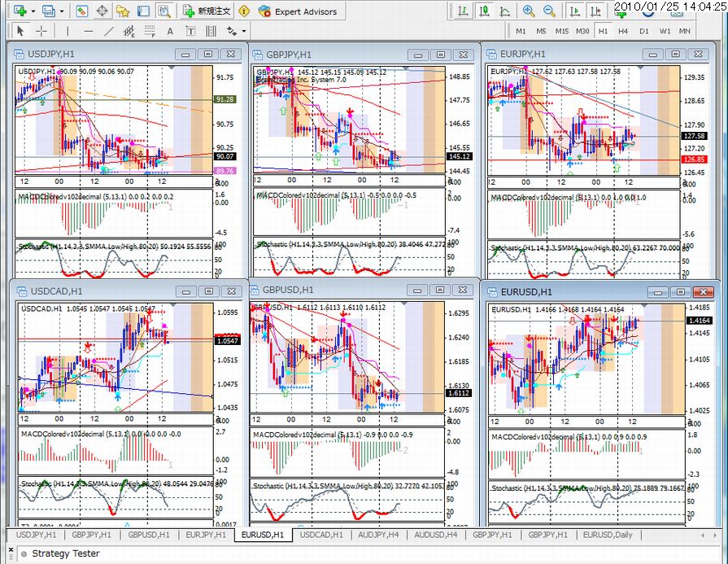
Task: Expand the profiles dropdown arrow
Action: click(61, 11)
